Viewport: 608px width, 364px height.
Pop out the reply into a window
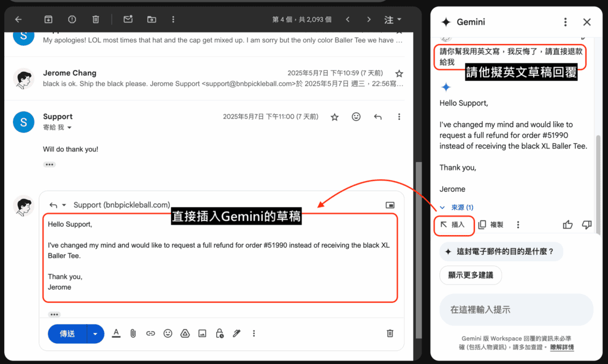[390, 205]
